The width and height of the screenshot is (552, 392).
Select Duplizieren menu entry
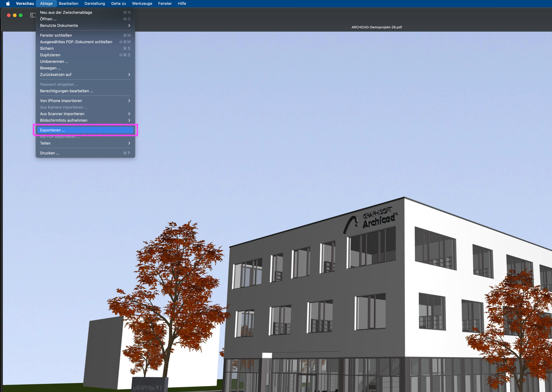85,55
